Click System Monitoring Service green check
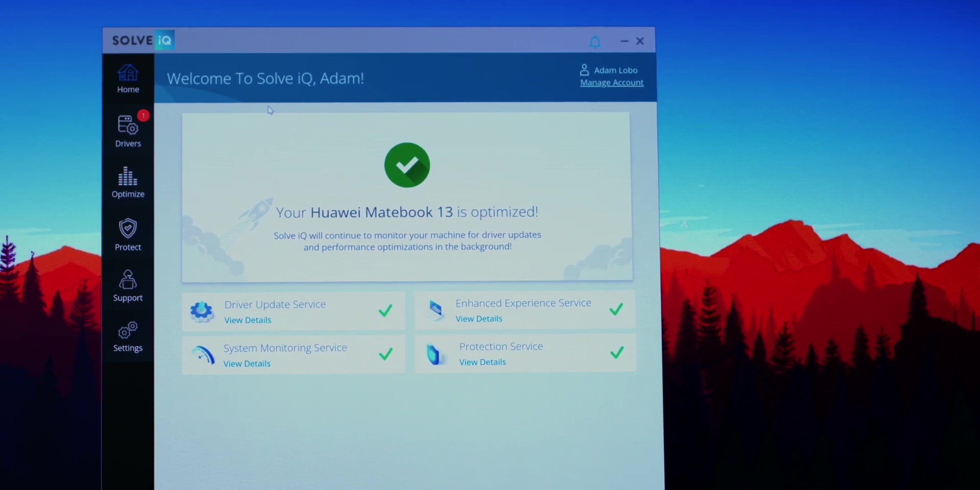This screenshot has width=980, height=490. tap(386, 354)
